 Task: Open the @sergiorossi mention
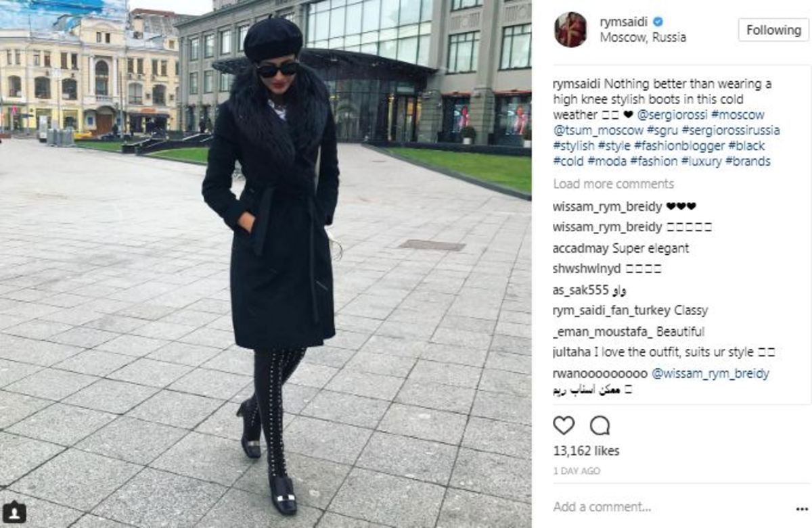point(673,115)
